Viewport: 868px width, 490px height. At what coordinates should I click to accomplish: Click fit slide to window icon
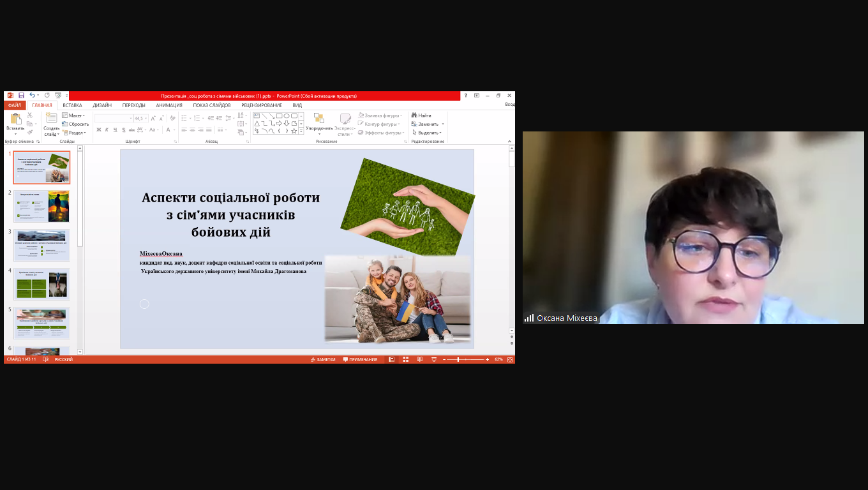tap(509, 359)
